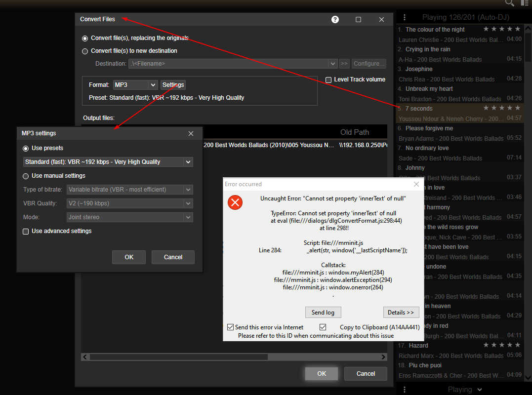This screenshot has width=532, height=395.
Task: Open the three-dot menu beside Playing 126/201
Action: click(x=405, y=18)
